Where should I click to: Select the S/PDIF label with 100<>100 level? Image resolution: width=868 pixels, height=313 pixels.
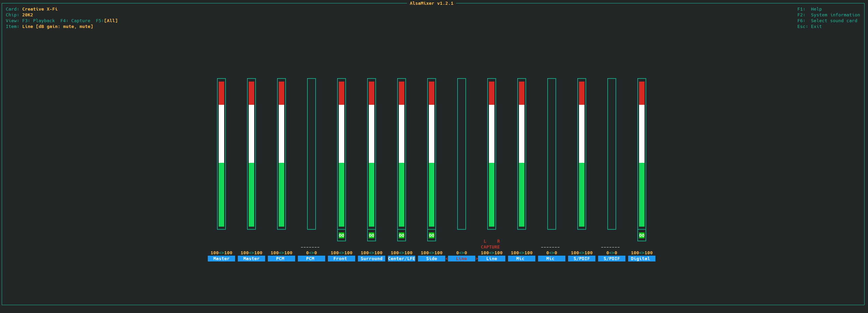[x=581, y=259]
